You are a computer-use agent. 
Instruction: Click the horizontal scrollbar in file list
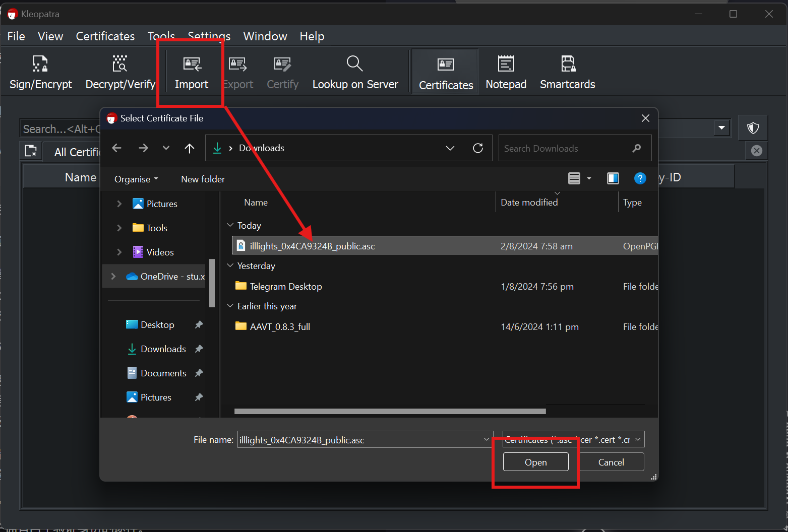pyautogui.click(x=390, y=412)
